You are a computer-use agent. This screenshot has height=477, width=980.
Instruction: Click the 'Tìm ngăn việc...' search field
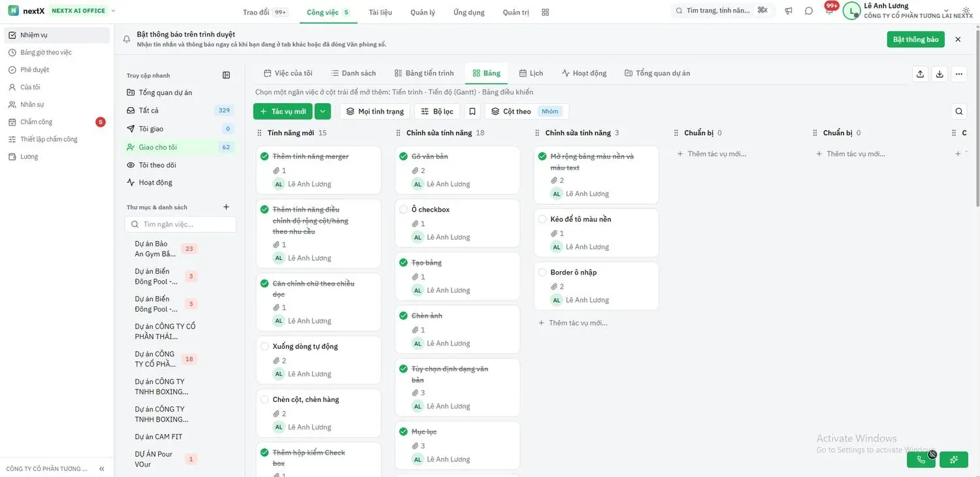click(x=180, y=224)
